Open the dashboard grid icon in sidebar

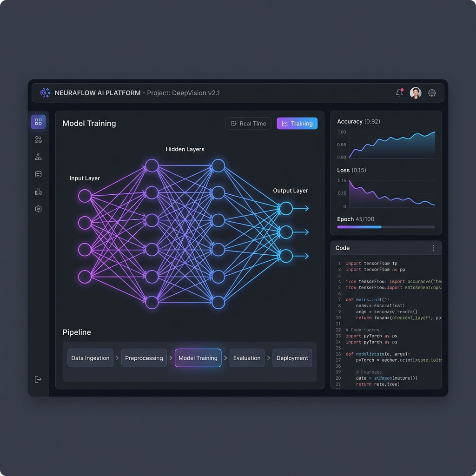point(38,122)
